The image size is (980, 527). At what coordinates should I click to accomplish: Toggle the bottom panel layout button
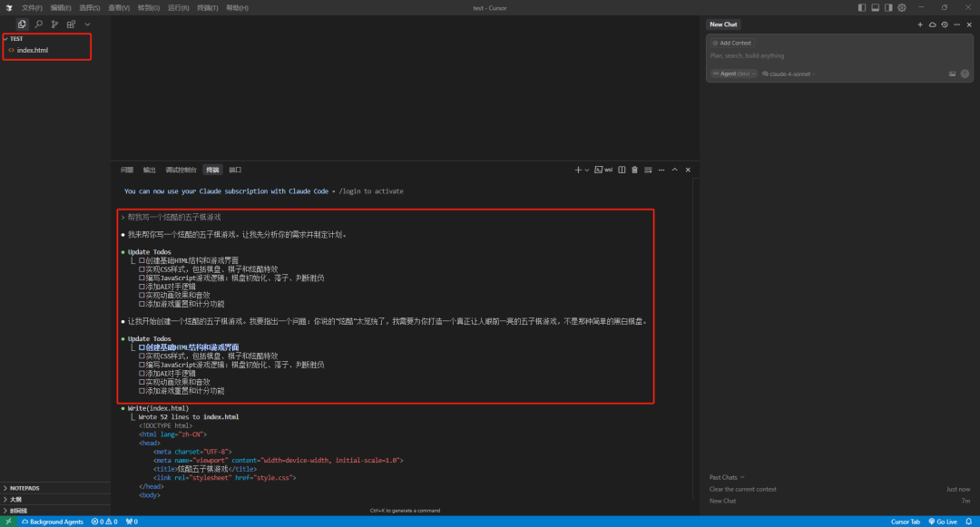coord(875,7)
